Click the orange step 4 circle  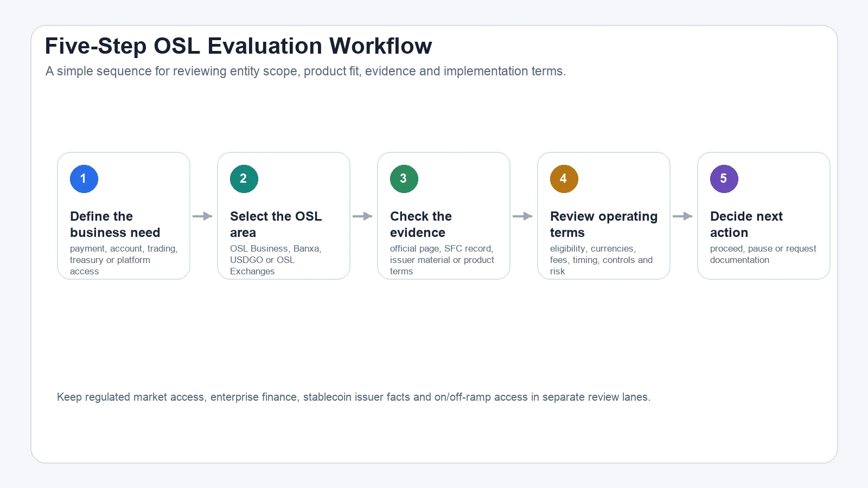tap(564, 179)
